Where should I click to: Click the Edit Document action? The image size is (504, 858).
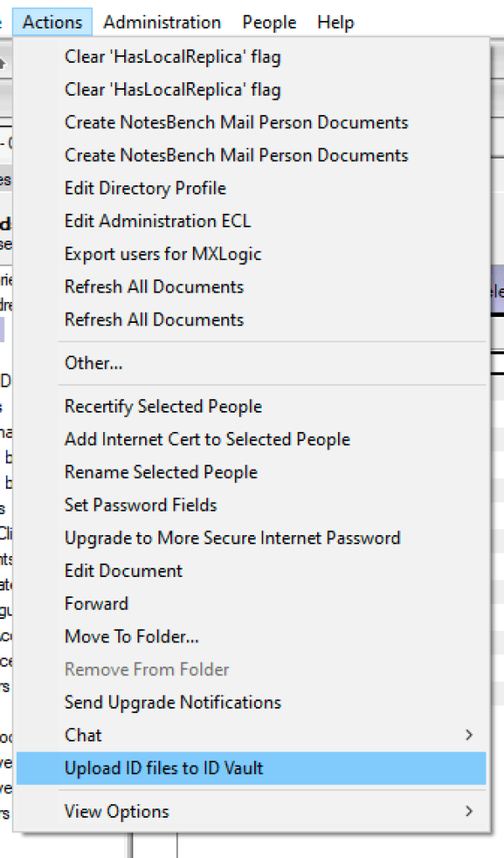coord(123,570)
